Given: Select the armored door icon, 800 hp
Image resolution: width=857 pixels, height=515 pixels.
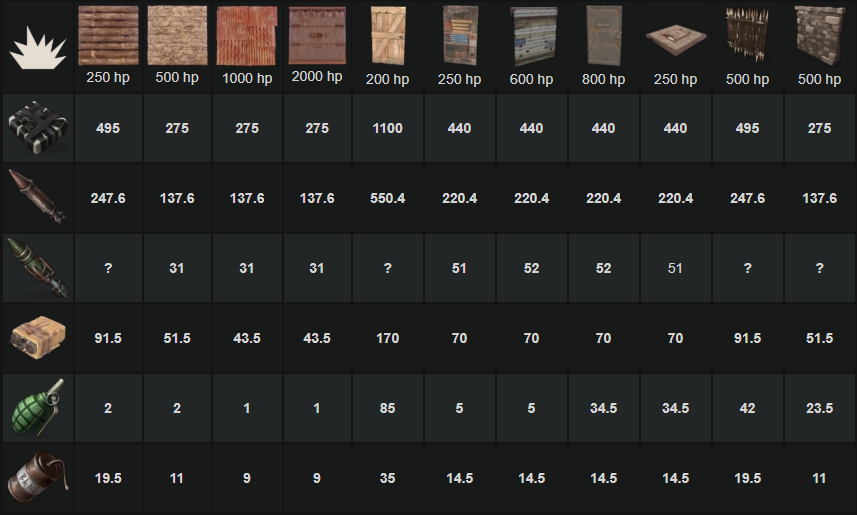Looking at the screenshot, I should coord(604,36).
